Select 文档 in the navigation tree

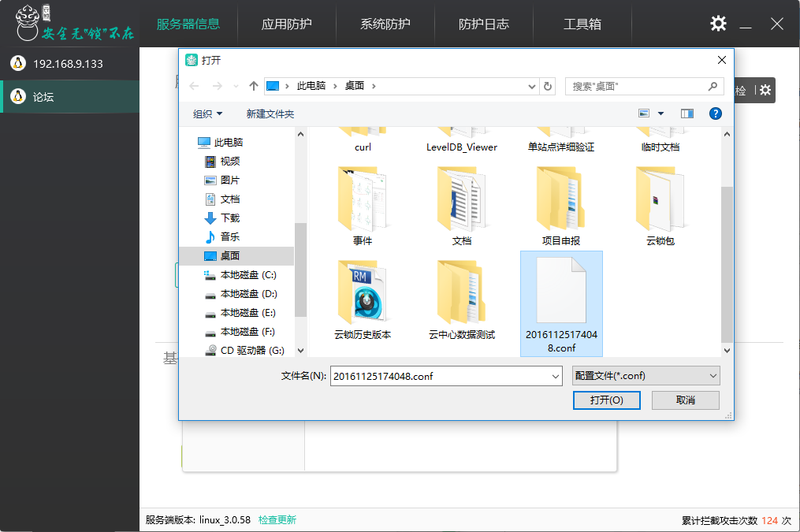point(222,199)
